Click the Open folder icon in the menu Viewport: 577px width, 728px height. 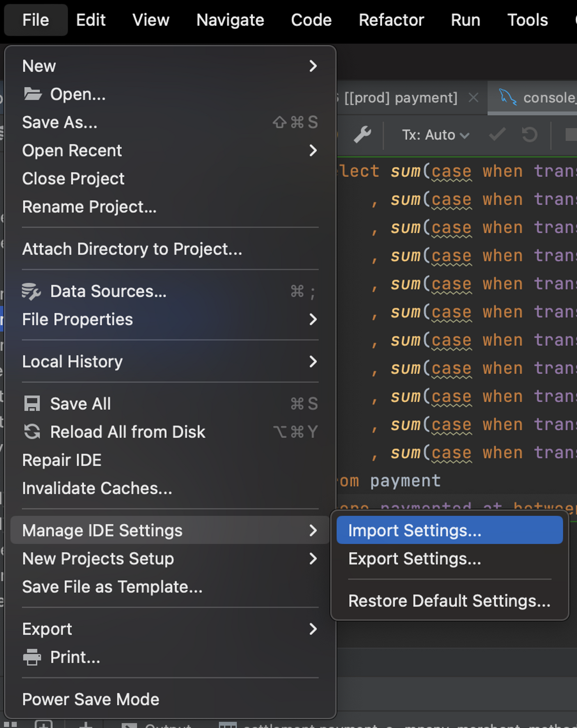(x=33, y=94)
